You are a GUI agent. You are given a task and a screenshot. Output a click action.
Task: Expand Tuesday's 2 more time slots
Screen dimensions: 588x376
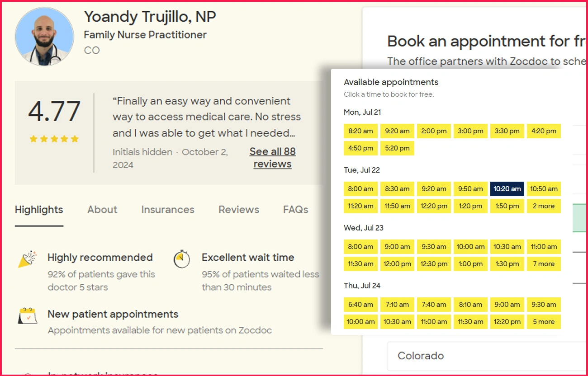point(544,206)
